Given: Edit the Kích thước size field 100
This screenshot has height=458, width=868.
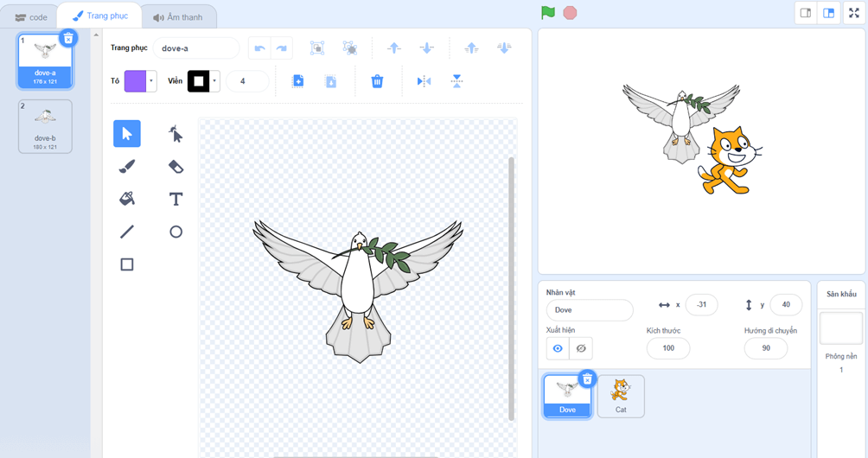Looking at the screenshot, I should pos(668,348).
